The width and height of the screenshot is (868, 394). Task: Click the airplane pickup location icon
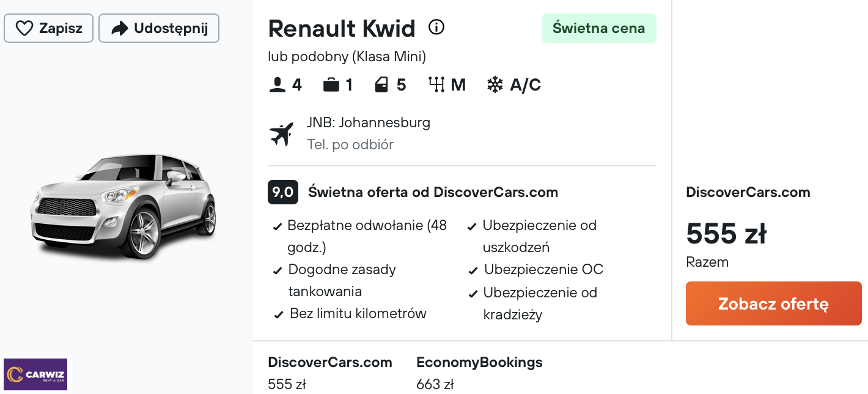[x=282, y=133]
